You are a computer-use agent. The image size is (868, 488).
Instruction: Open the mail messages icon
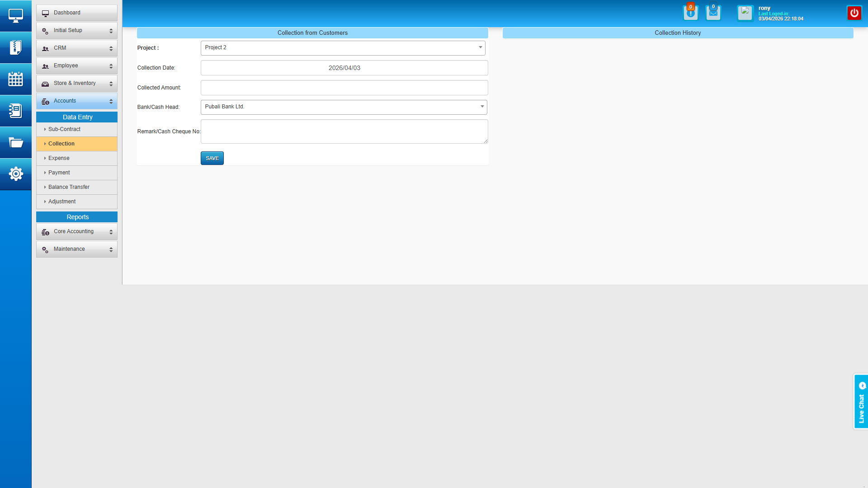(x=713, y=13)
